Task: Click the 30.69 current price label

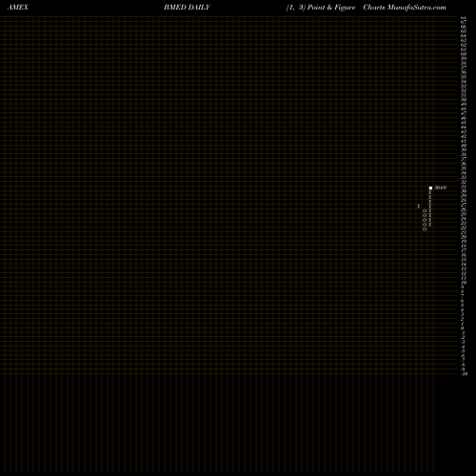Action: tap(440, 188)
